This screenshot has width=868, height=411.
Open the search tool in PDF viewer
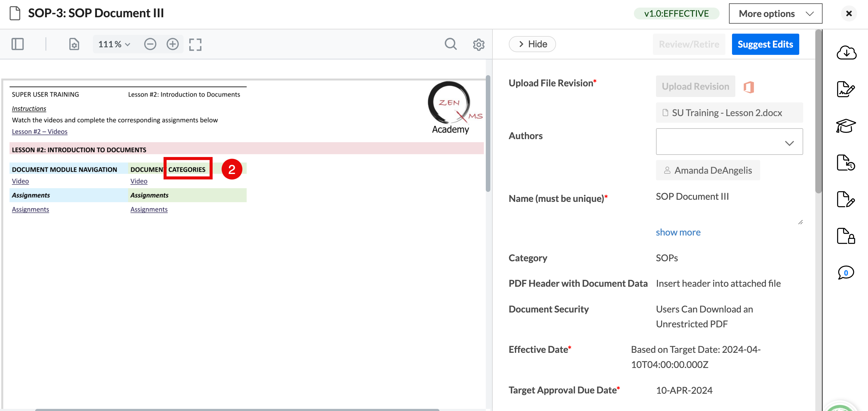pos(451,44)
